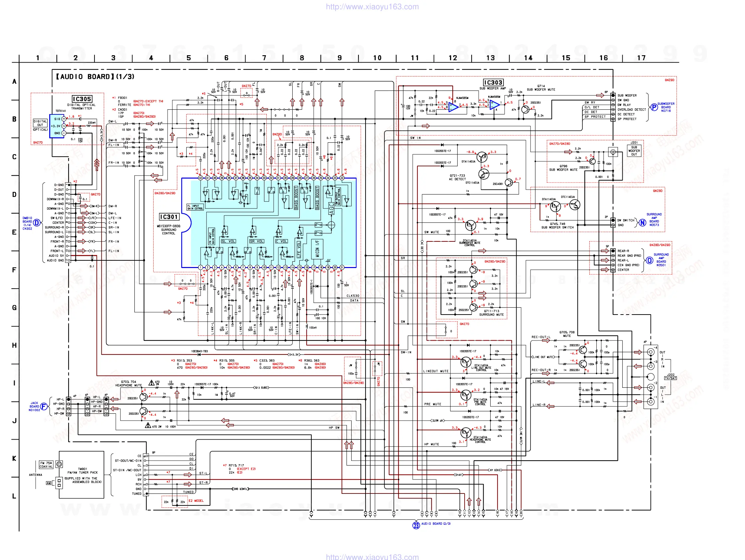Click the AGC block inside IC301
The height and width of the screenshot is (560, 745).
331,209
